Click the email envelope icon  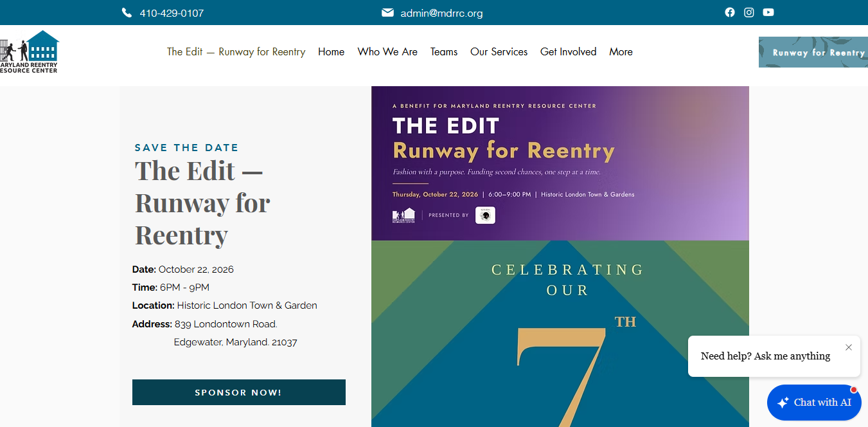pyautogui.click(x=387, y=13)
